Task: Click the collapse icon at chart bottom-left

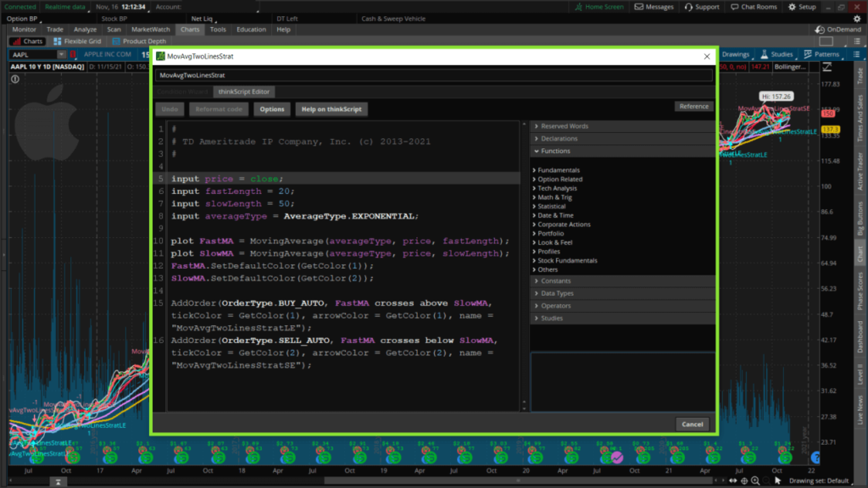Action: pyautogui.click(x=58, y=482)
